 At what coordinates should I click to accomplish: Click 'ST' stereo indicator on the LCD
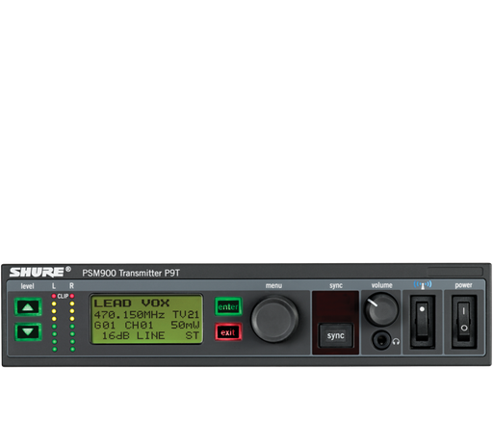coord(193,335)
